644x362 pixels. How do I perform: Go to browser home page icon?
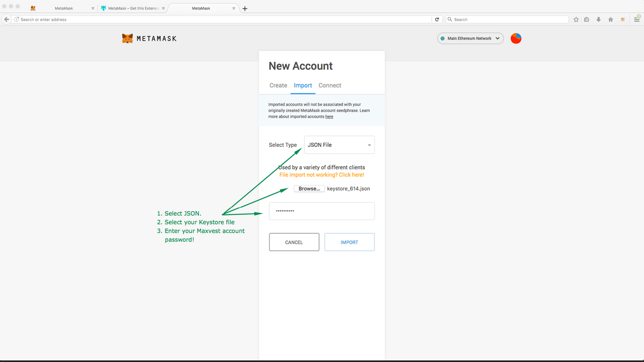click(610, 19)
